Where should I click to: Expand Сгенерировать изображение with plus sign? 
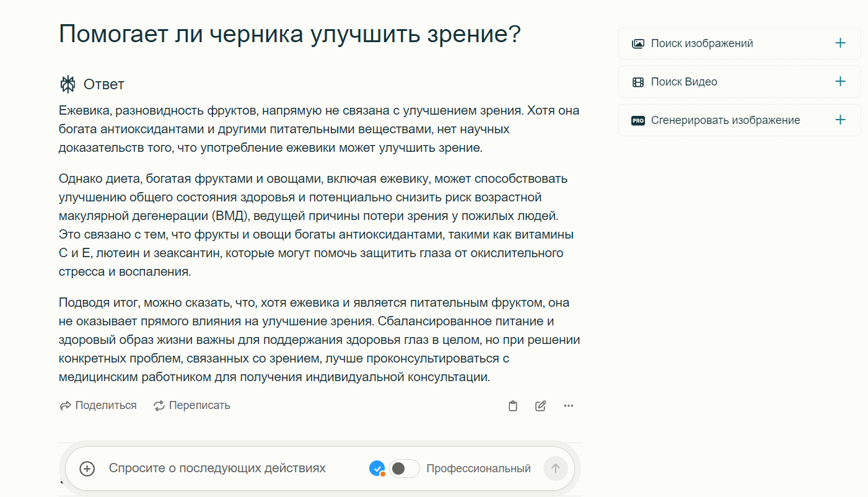click(x=840, y=120)
